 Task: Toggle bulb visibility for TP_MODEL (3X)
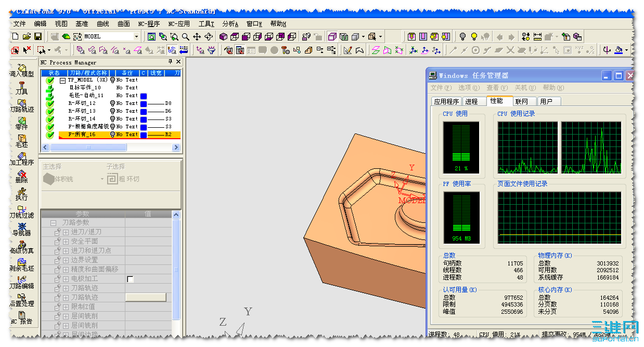113,80
